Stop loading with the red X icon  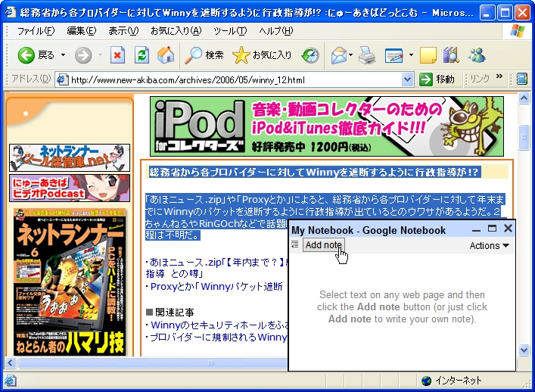pyautogui.click(x=117, y=55)
